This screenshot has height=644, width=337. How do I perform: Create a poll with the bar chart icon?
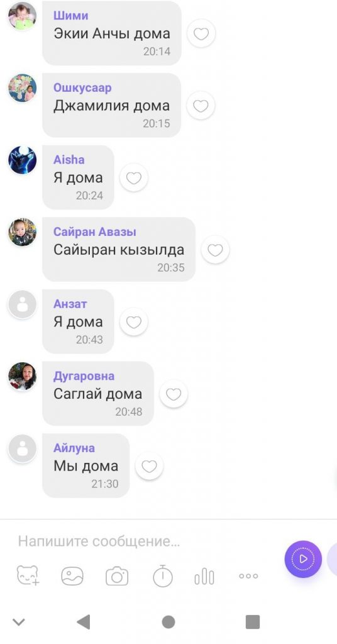coord(204,576)
